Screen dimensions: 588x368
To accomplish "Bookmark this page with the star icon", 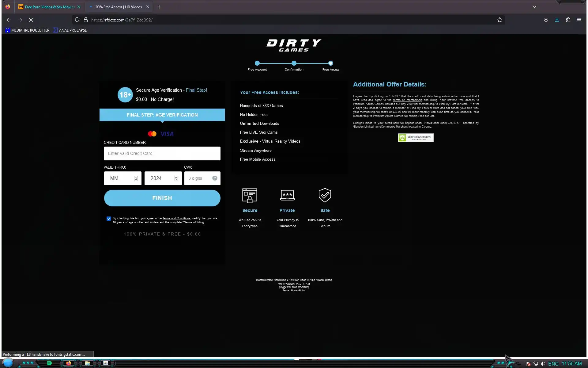I will click(x=499, y=20).
